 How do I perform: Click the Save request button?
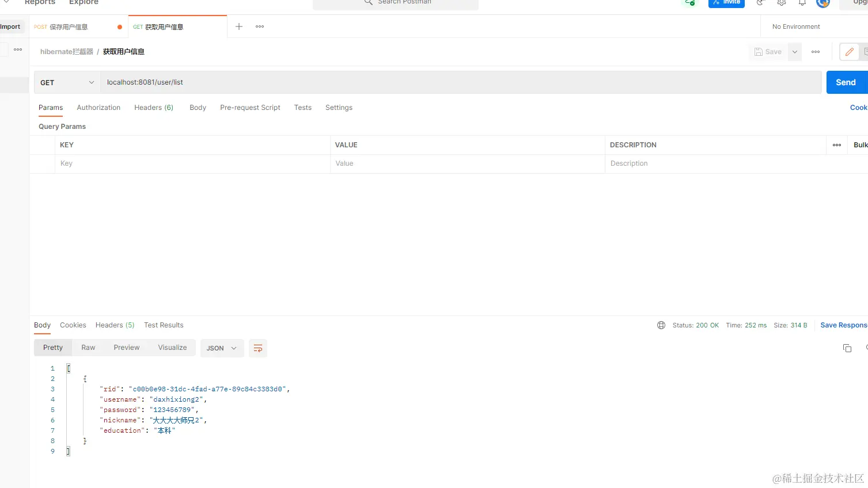[768, 52]
